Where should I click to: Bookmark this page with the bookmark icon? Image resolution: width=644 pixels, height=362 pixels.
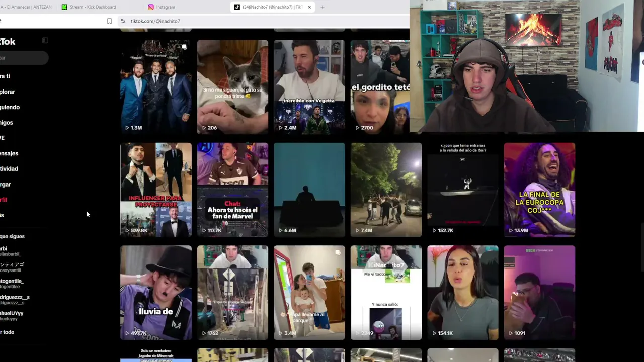coord(109,21)
